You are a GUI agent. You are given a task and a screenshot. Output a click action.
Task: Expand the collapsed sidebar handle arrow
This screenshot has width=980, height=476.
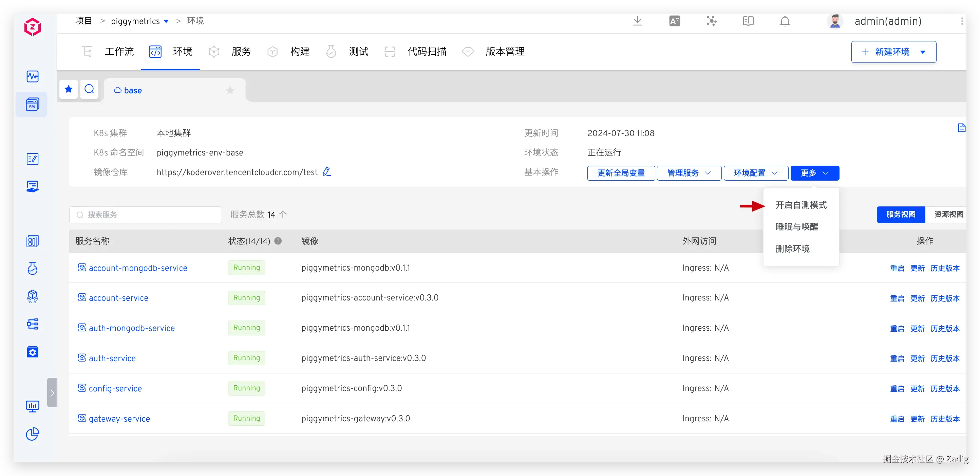click(52, 393)
